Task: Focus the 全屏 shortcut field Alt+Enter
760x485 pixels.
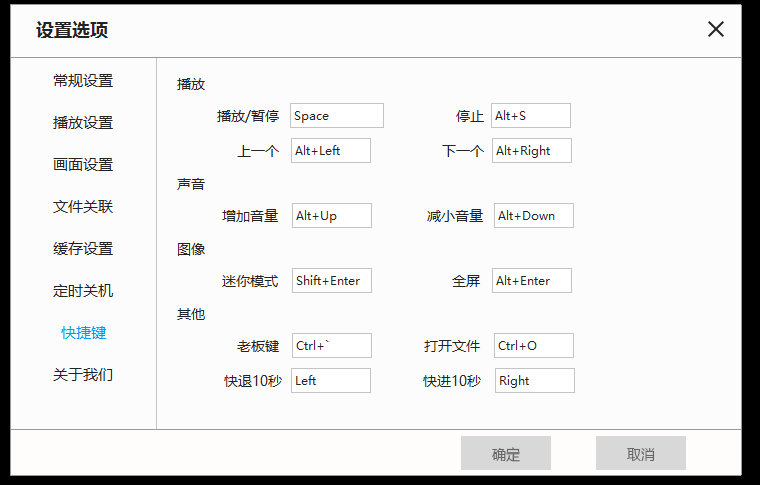Action: 531,280
